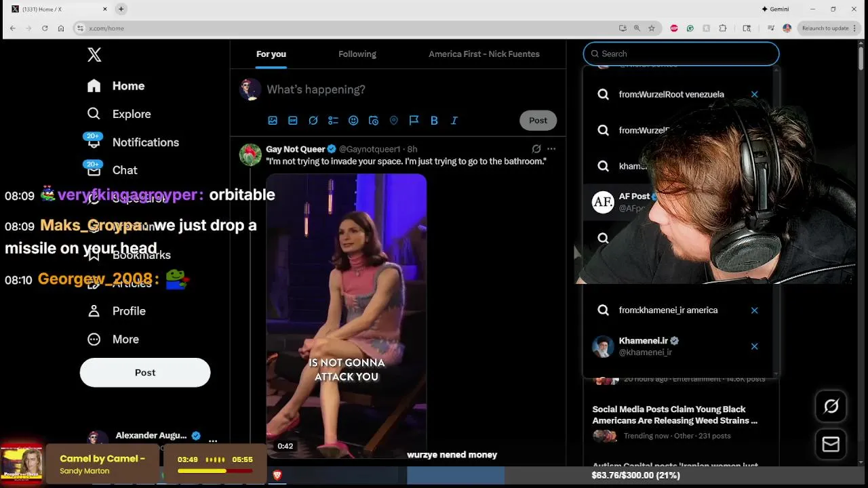The width and height of the screenshot is (868, 488).
Task: Open the Grok floating button
Action: pos(831,407)
